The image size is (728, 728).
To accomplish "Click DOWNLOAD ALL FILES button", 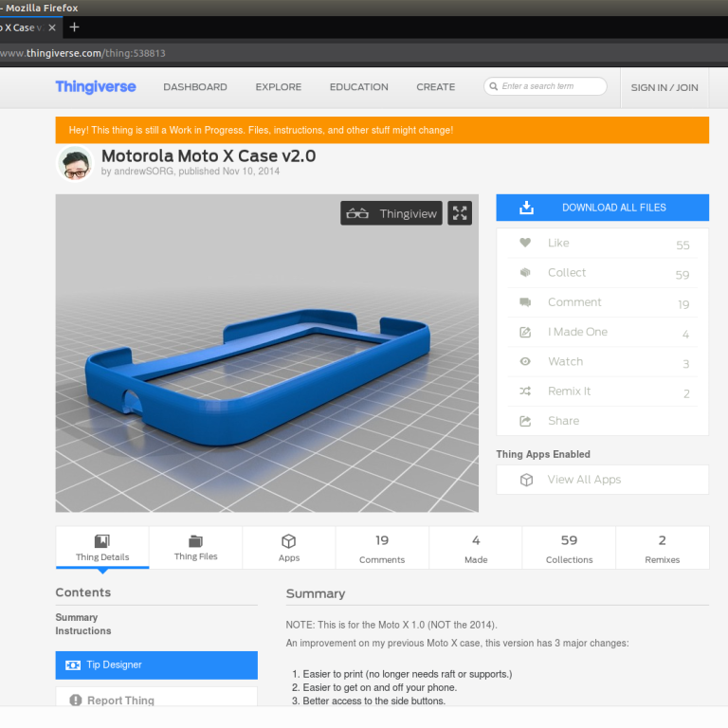I will pos(602,208).
